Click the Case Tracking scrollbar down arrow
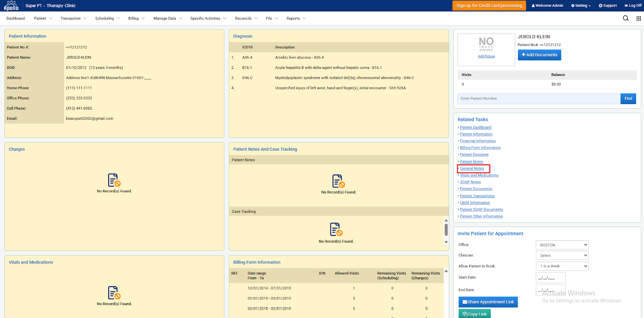The width and height of the screenshot is (644, 318). pos(446,242)
